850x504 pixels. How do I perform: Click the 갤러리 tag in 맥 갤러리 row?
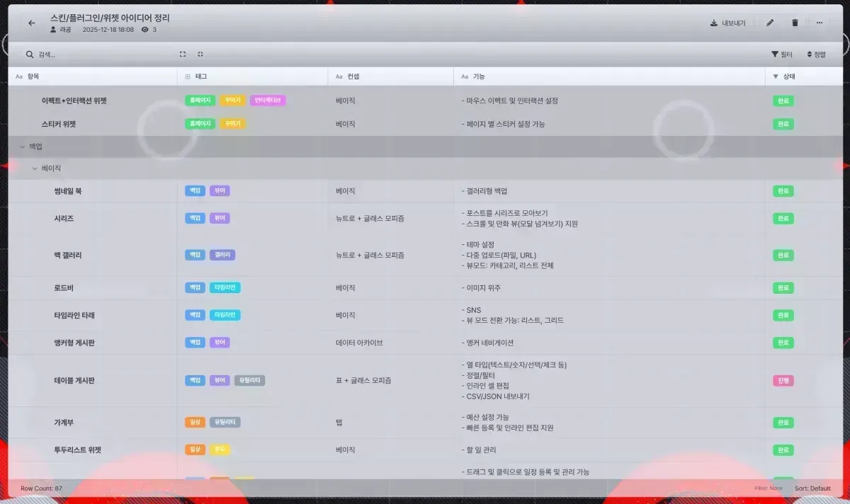coord(222,255)
